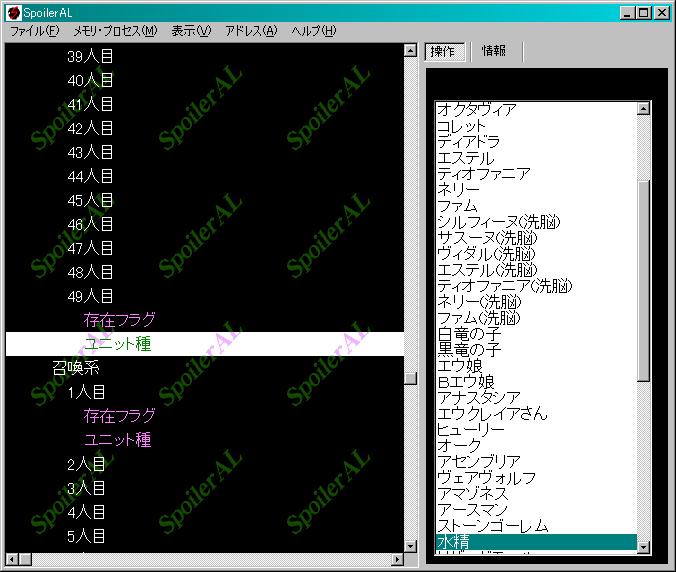
Task: Open the ヘルプ(H) menu
Action: click(313, 31)
